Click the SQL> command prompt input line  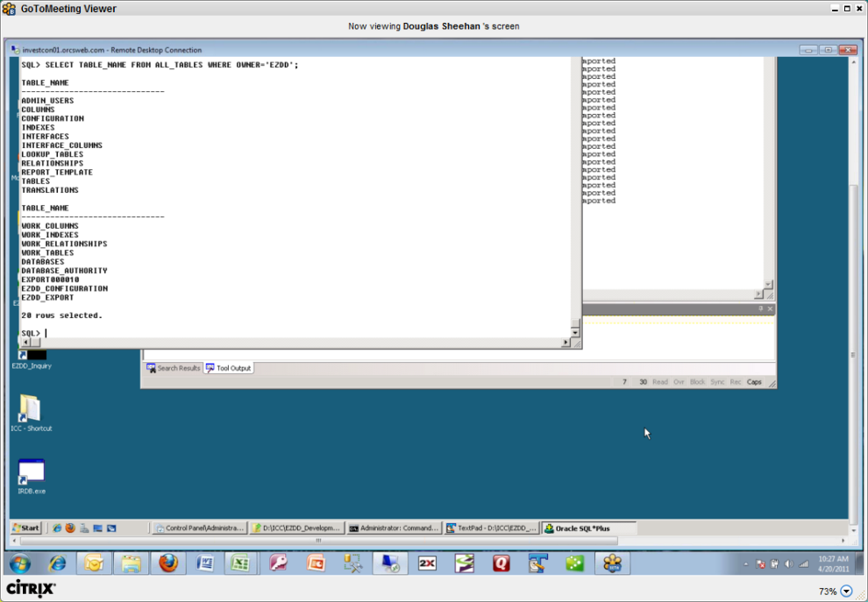263,333
